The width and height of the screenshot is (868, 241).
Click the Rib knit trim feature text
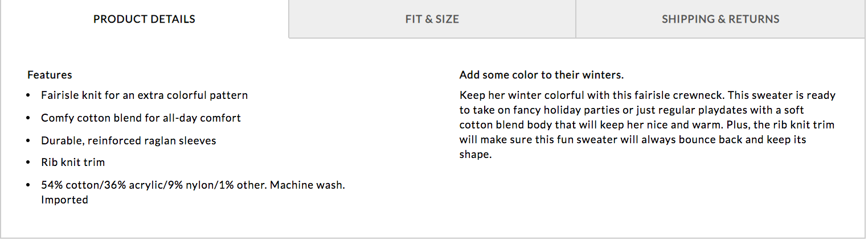tap(73, 163)
